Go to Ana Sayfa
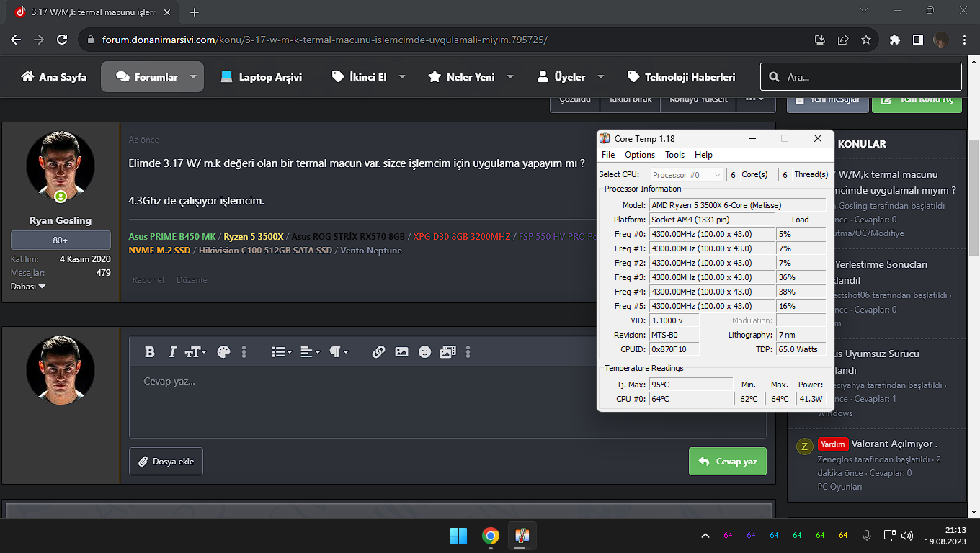This screenshot has width=980, height=553. point(54,77)
